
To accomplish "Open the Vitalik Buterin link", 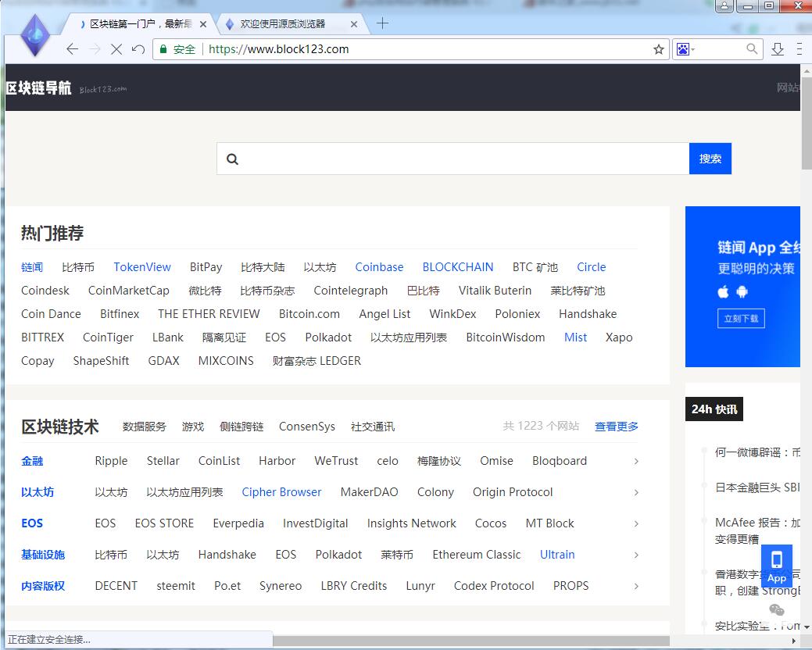I will click(x=495, y=291).
